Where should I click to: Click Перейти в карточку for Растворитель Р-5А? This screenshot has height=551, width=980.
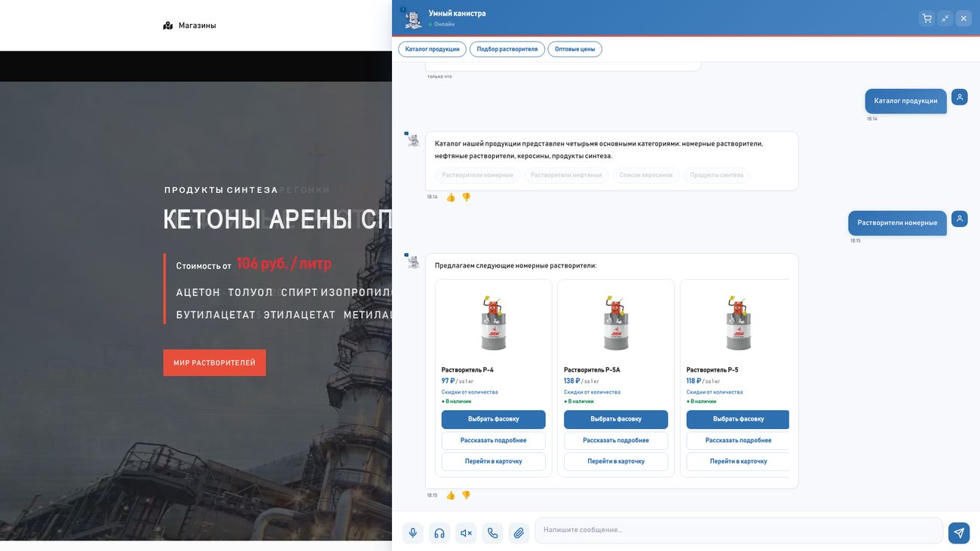tap(616, 461)
